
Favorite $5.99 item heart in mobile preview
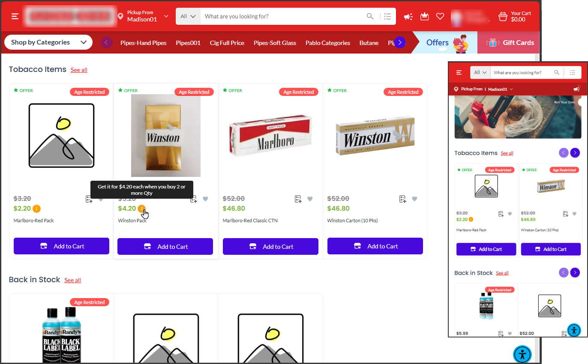510,334
